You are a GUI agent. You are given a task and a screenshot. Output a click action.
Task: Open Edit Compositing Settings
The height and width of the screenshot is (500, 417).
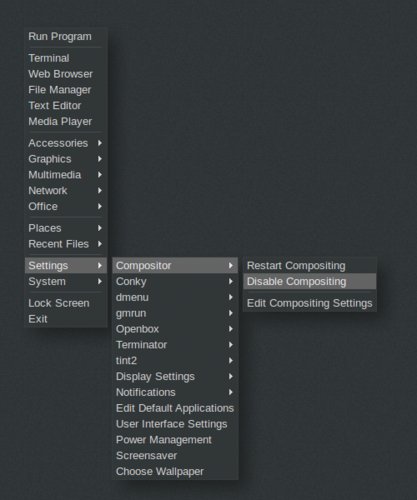click(310, 303)
